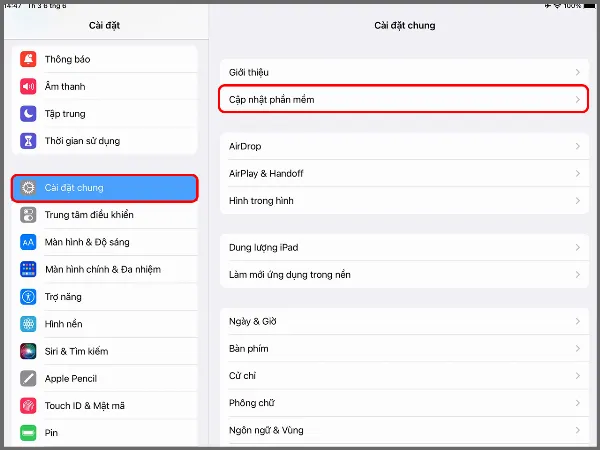Open Apple Pencil label

click(71, 378)
